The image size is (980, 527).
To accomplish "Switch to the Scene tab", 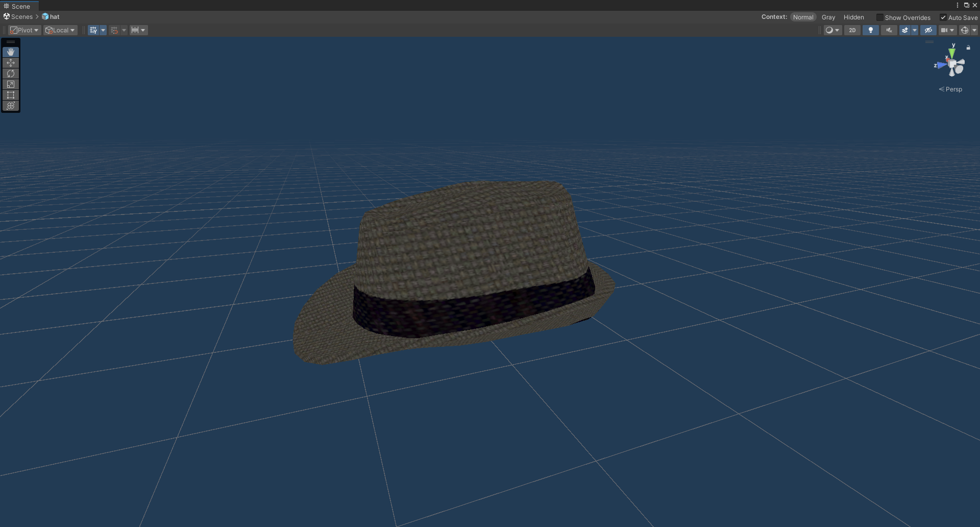I will [17, 6].
